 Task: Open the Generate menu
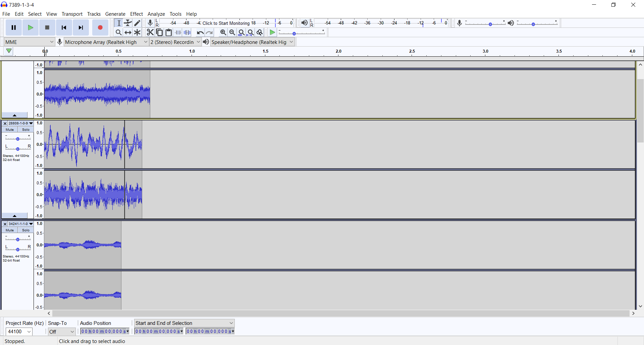click(115, 14)
